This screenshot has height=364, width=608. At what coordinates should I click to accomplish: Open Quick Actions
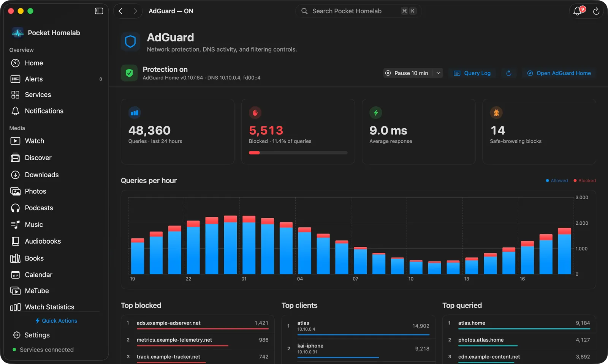point(56,321)
